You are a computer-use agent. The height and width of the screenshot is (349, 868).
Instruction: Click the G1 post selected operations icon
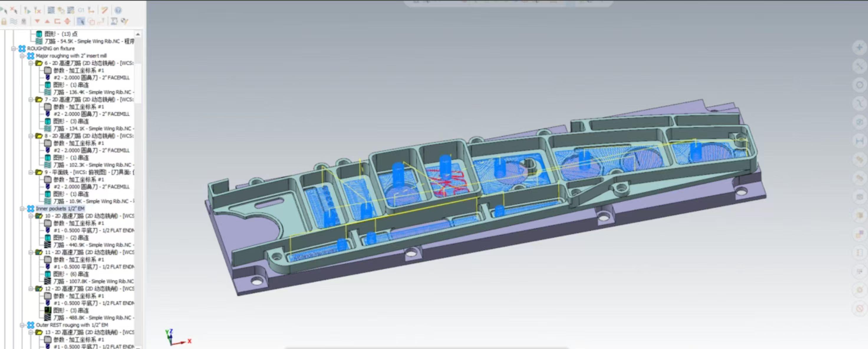coord(81,10)
